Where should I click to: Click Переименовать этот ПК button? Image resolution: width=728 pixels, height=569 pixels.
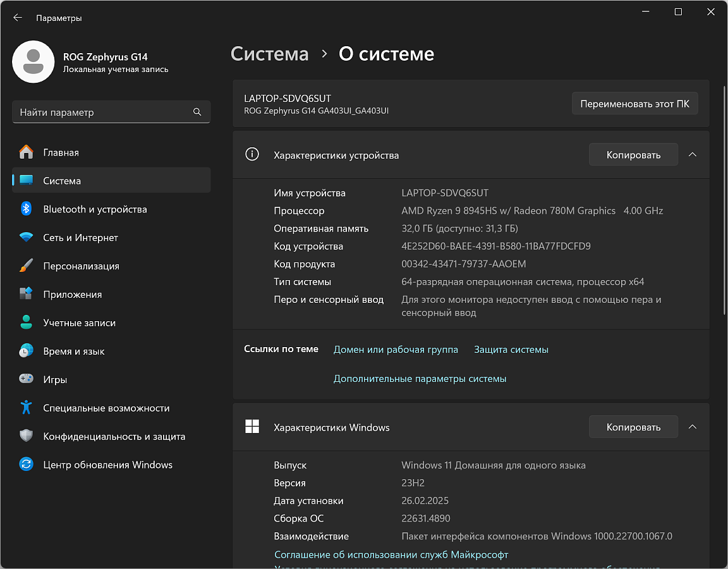[x=634, y=104]
